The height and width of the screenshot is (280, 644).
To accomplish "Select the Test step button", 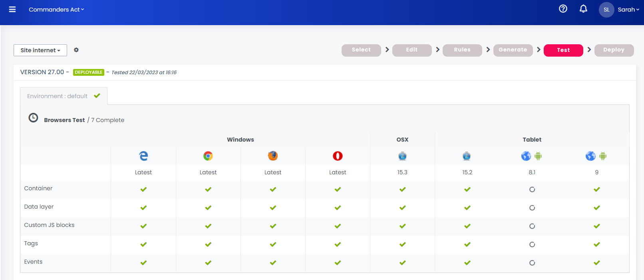I will coord(563,50).
